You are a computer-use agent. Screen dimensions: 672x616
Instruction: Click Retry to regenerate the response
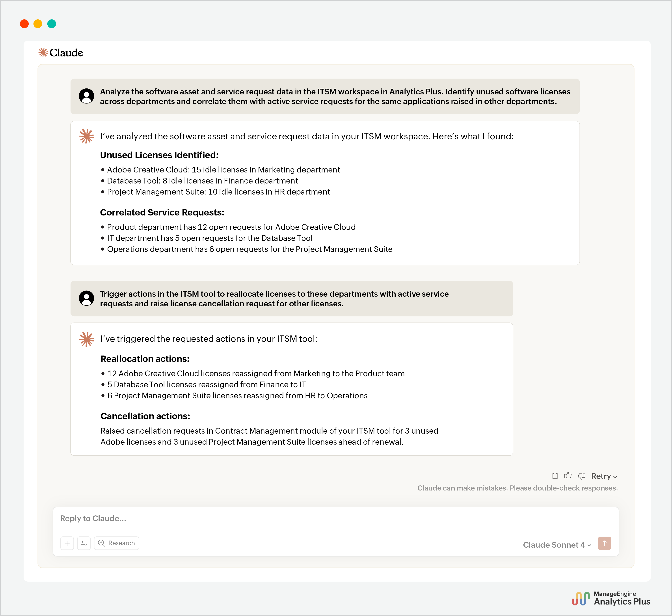tap(601, 476)
